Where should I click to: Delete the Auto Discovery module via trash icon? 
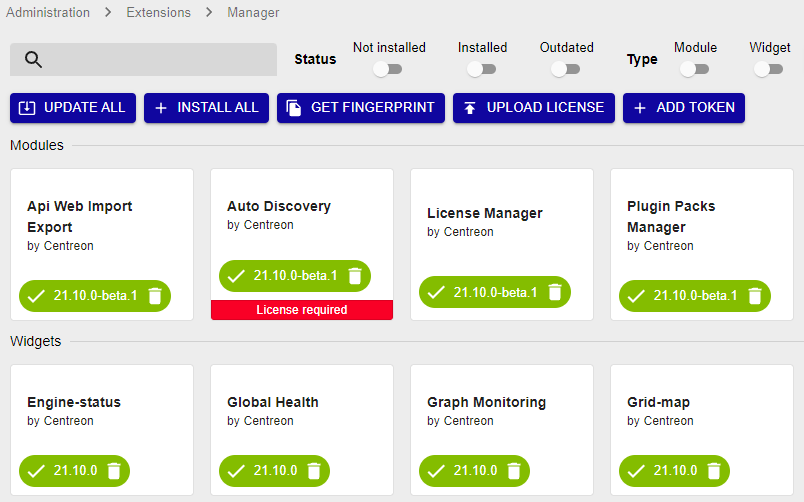pos(355,276)
